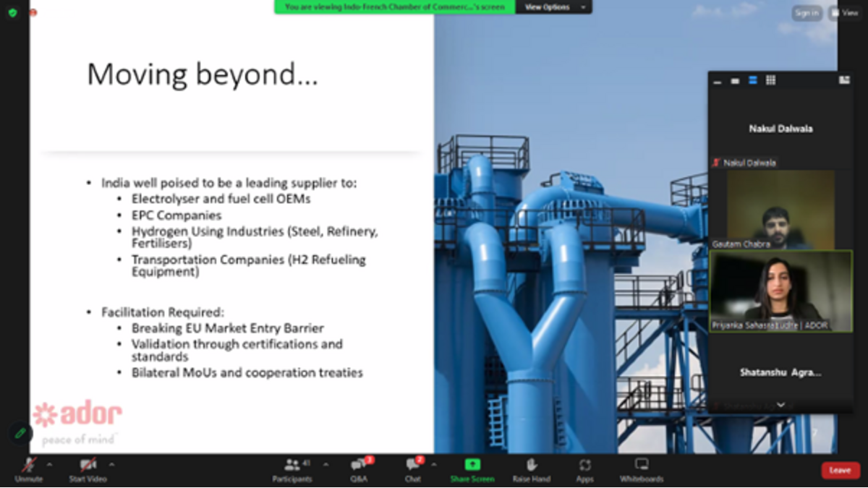Screen dimensions: 868x488
Task: Turn on camera with Start Video
Action: pos(88,466)
